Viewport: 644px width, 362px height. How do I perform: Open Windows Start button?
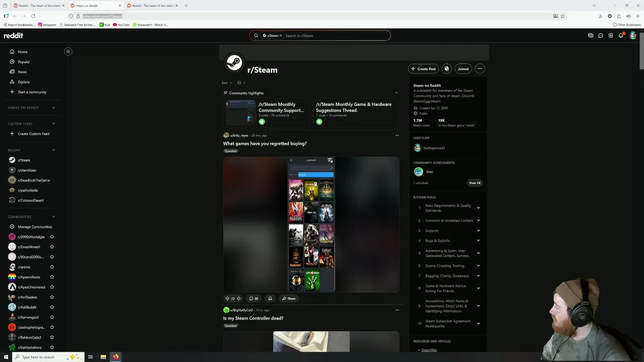[6, 357]
